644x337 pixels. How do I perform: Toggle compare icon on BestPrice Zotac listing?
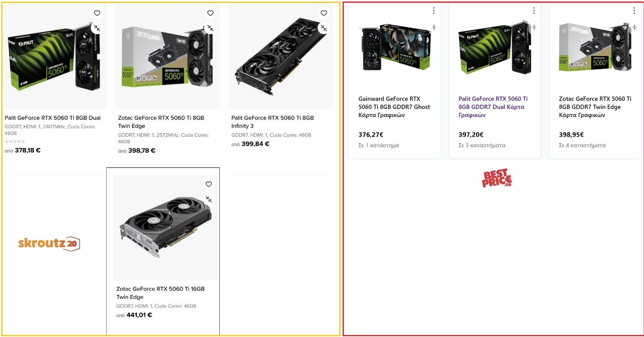pyautogui.click(x=634, y=27)
